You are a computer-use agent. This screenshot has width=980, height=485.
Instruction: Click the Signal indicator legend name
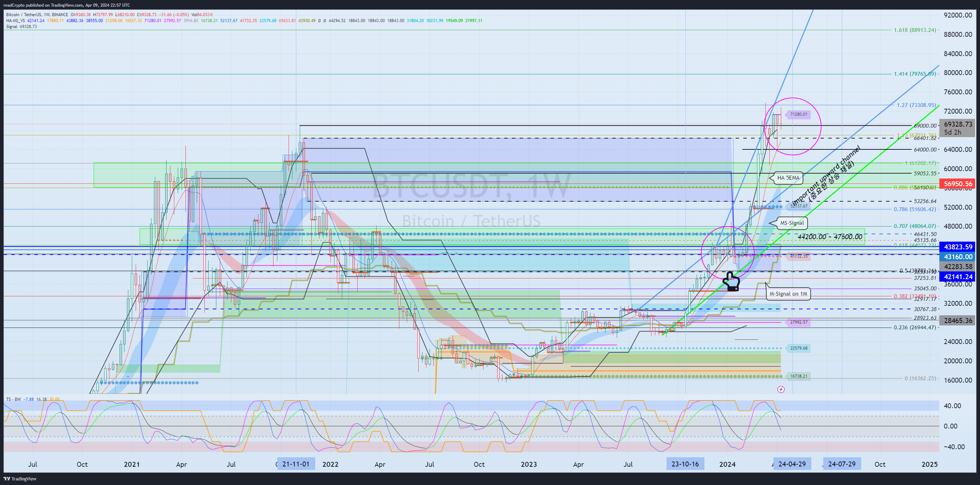coord(12,27)
